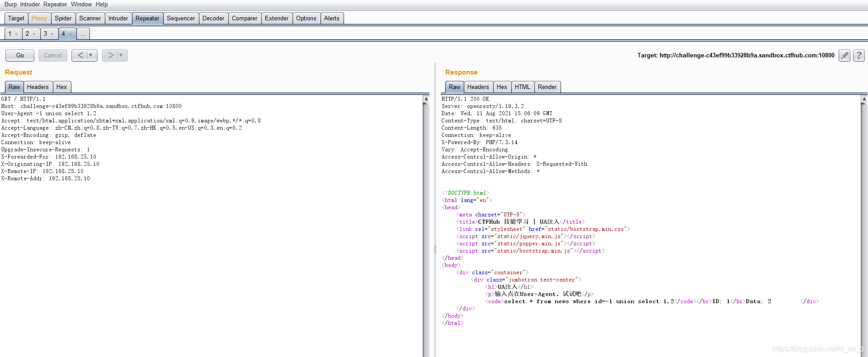This screenshot has height=357, width=868.
Task: Switch to the Target tool tab
Action: tap(16, 19)
